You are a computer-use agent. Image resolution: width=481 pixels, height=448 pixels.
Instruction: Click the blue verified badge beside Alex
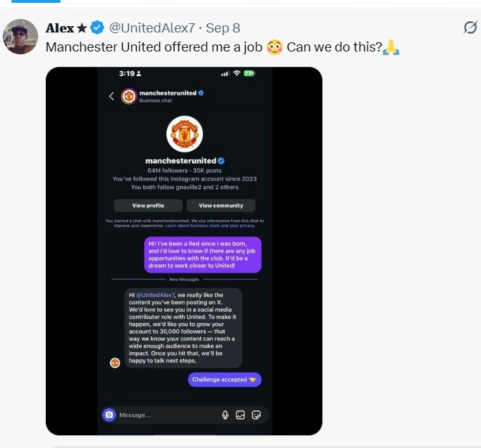pos(97,28)
